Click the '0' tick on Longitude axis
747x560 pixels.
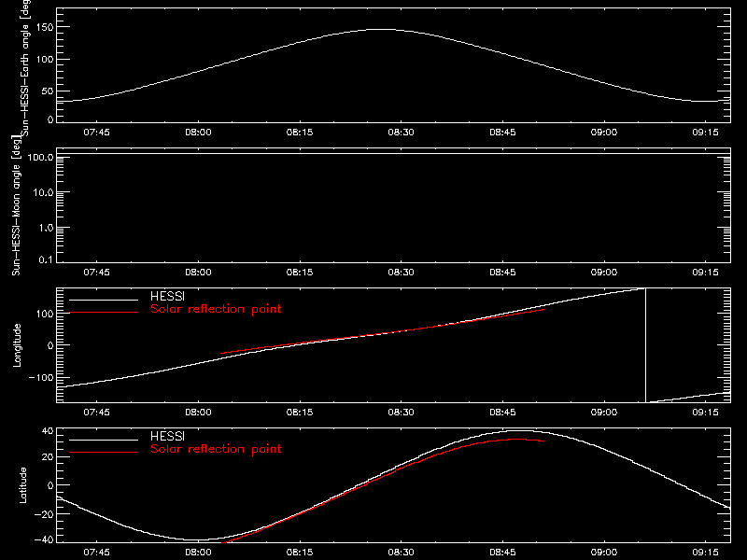pos(50,345)
